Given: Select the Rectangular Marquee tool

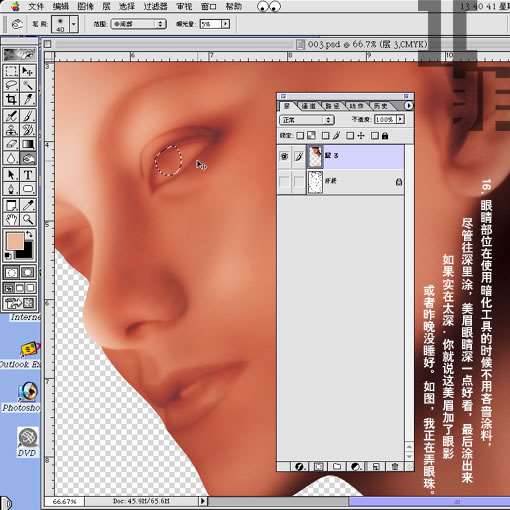Looking at the screenshot, I should coord(11,71).
